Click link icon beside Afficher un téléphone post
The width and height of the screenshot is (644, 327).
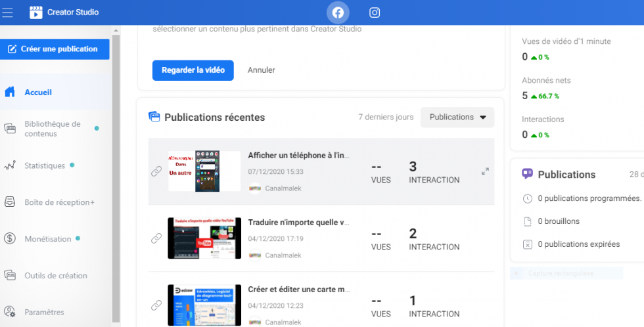pyautogui.click(x=156, y=171)
